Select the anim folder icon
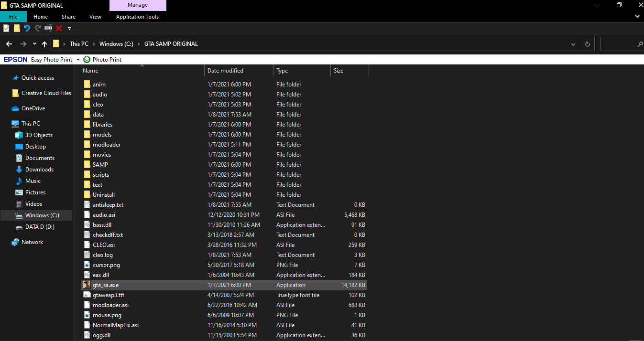The image size is (644, 341). pyautogui.click(x=87, y=85)
